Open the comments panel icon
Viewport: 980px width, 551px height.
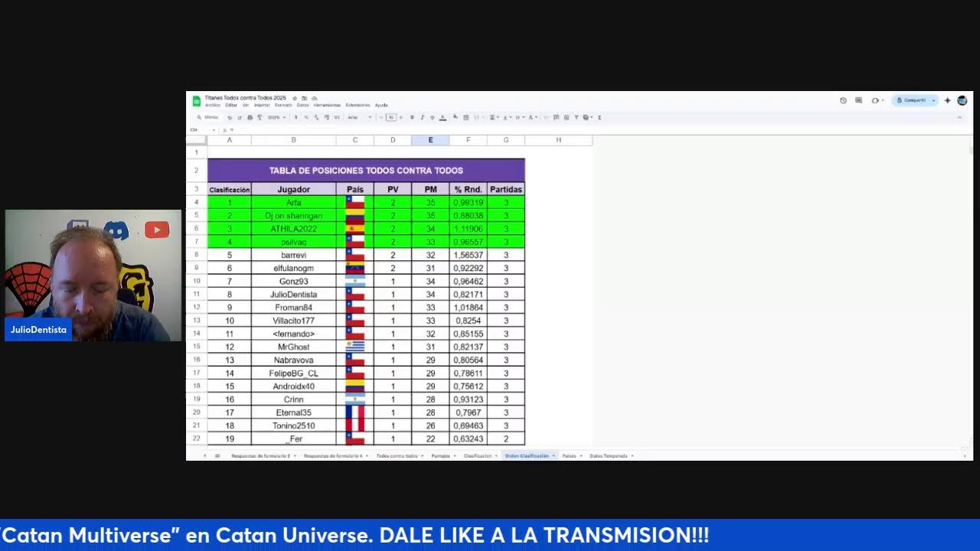858,100
